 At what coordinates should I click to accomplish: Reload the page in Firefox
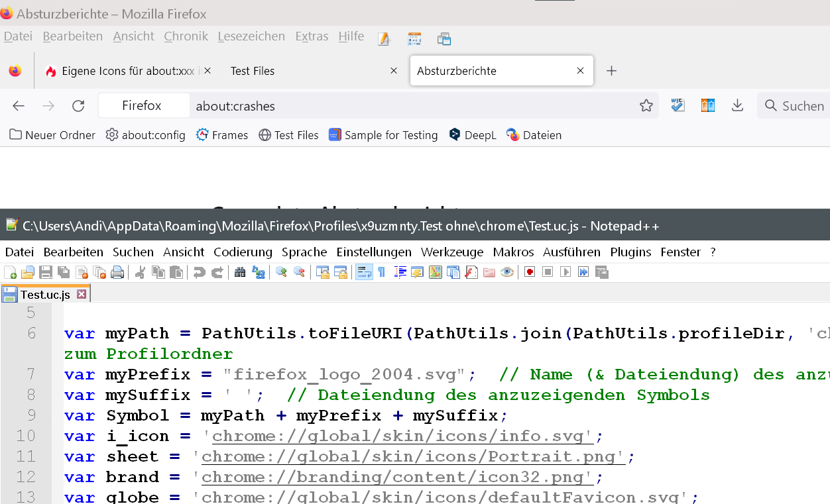pyautogui.click(x=78, y=106)
